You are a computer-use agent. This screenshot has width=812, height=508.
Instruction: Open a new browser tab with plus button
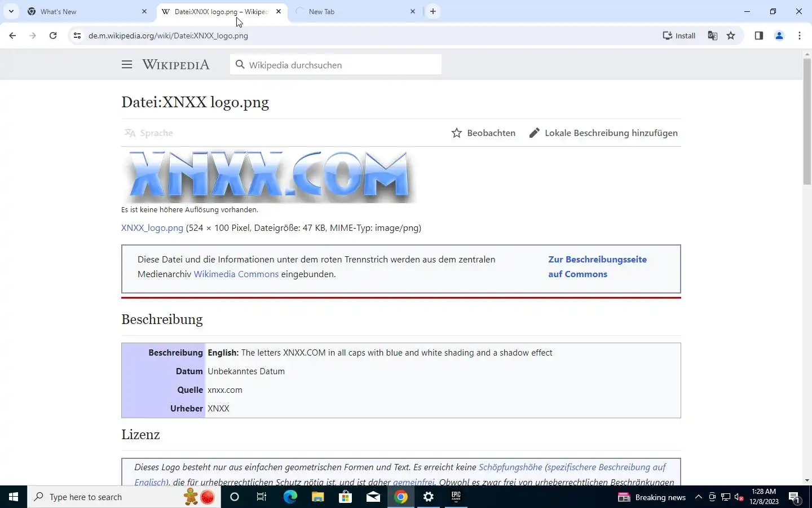click(433, 11)
